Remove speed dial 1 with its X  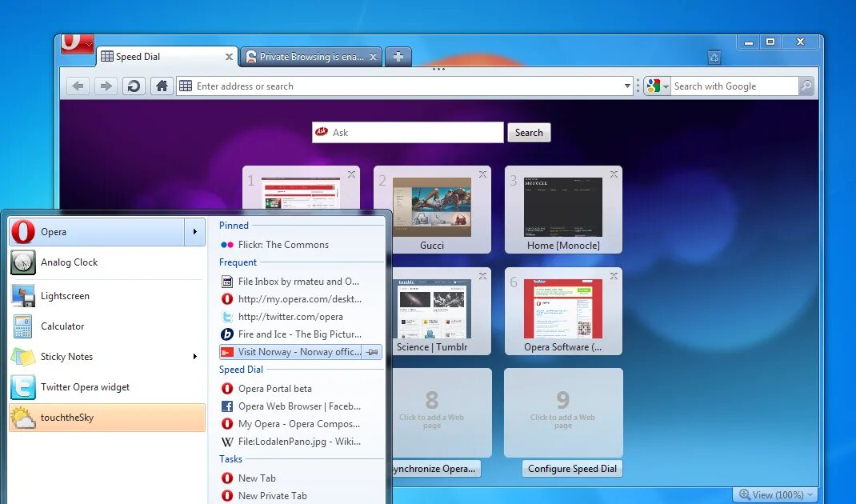coord(351,174)
